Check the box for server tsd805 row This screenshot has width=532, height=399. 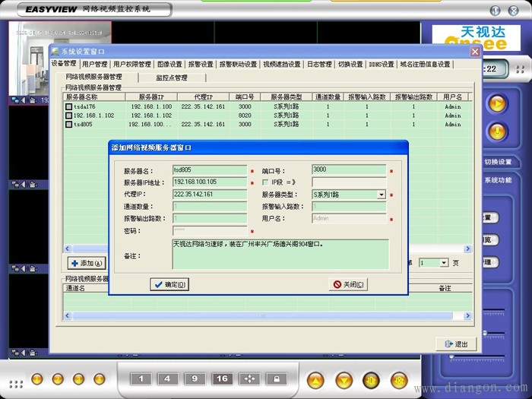(69, 124)
